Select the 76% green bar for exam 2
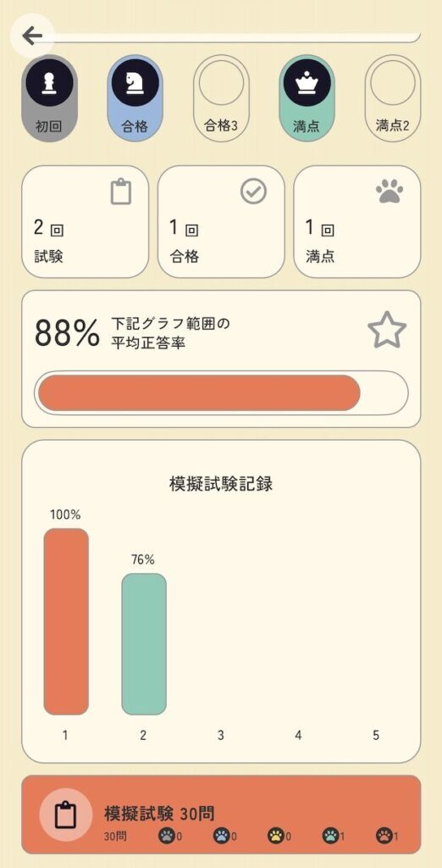 pyautogui.click(x=144, y=644)
